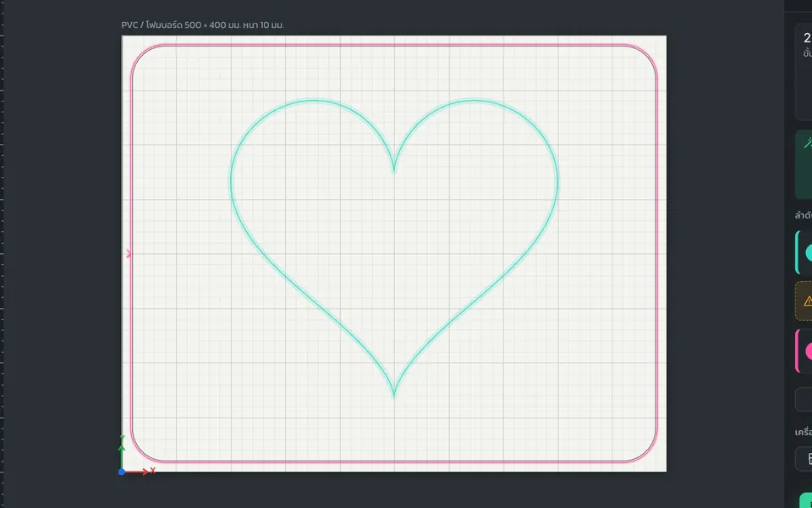Viewport: 812px width, 508px height.
Task: Click the pink start arrow on the outline
Action: point(129,253)
